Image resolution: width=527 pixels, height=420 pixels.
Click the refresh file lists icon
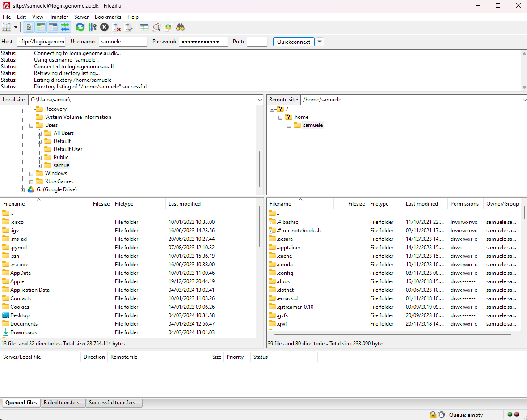tap(80, 27)
